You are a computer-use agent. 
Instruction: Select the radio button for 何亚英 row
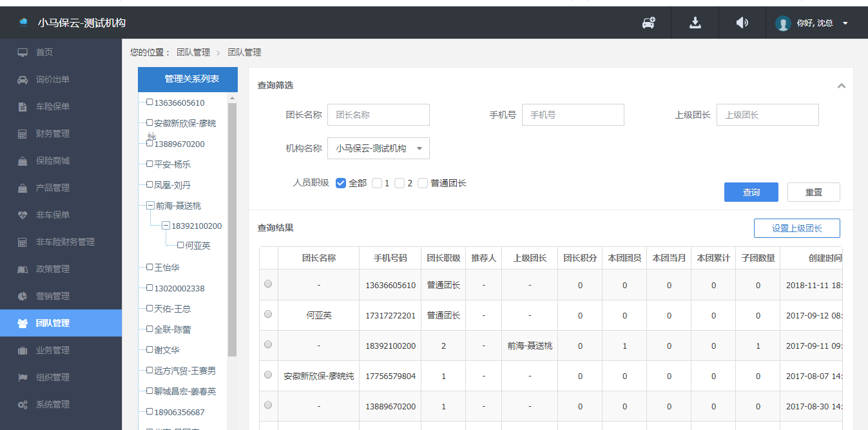click(268, 314)
